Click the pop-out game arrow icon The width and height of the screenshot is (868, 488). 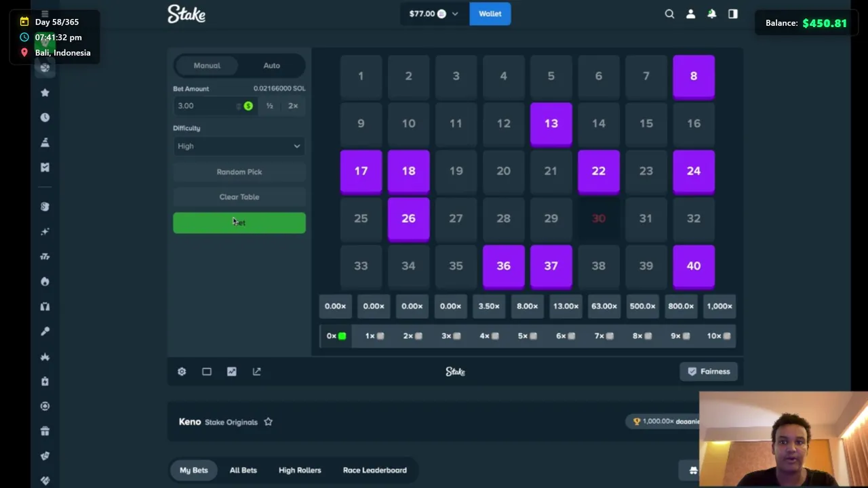[257, 371]
